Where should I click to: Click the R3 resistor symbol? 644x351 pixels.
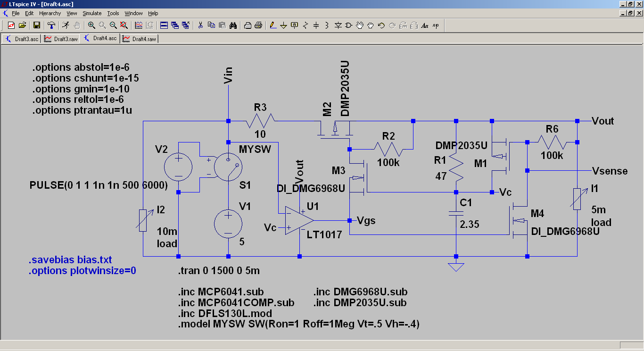point(260,121)
